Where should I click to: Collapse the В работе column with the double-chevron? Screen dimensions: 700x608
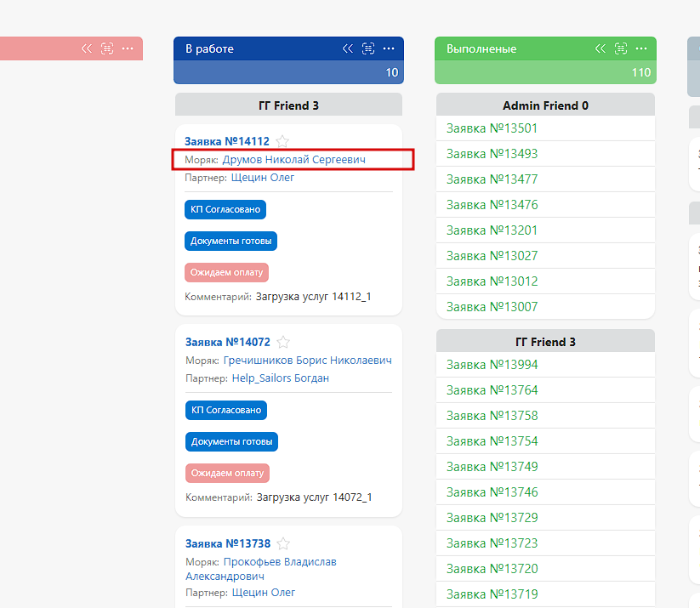(348, 48)
